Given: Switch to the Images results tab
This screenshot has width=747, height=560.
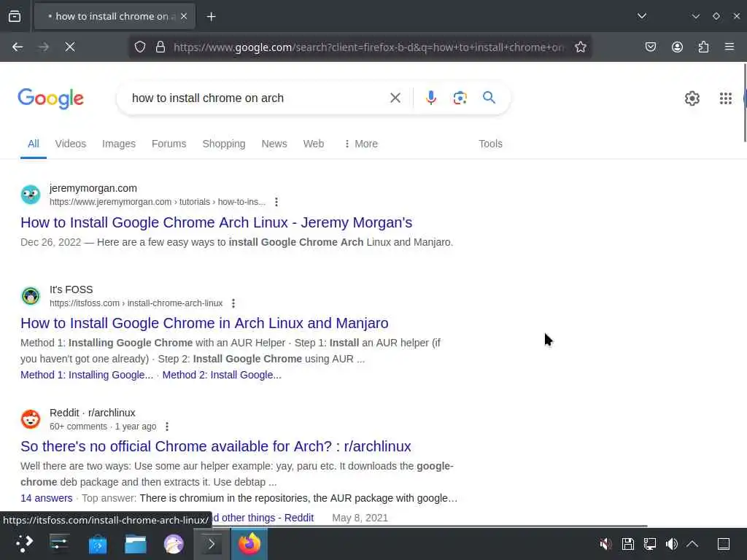Looking at the screenshot, I should tap(119, 144).
